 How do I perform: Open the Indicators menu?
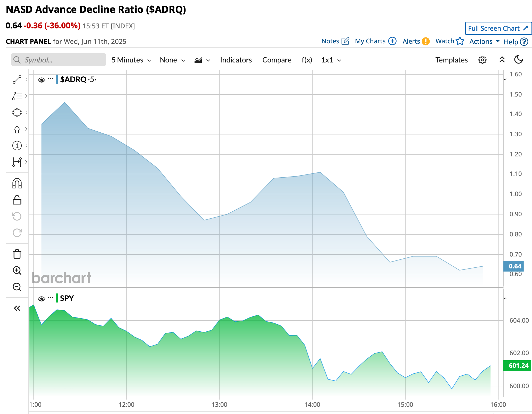coord(236,60)
